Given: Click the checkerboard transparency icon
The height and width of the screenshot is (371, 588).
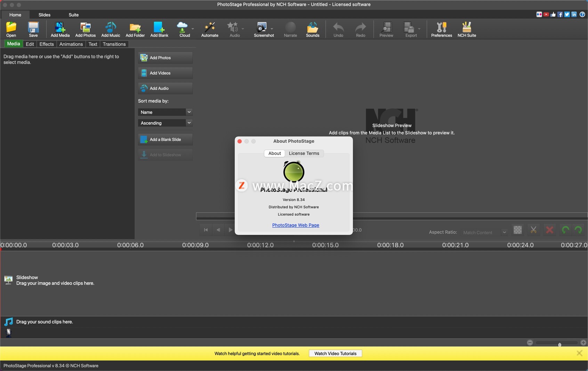Looking at the screenshot, I should pyautogui.click(x=518, y=230).
